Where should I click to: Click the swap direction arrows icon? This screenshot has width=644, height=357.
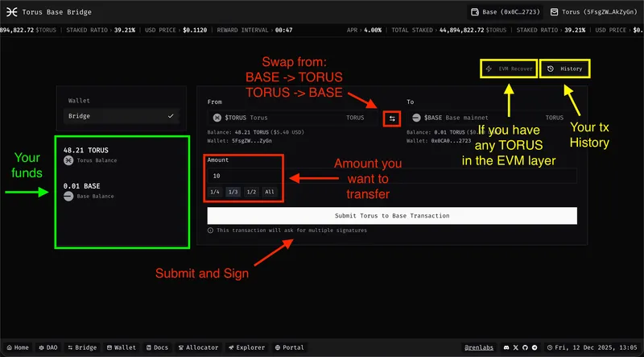click(392, 118)
